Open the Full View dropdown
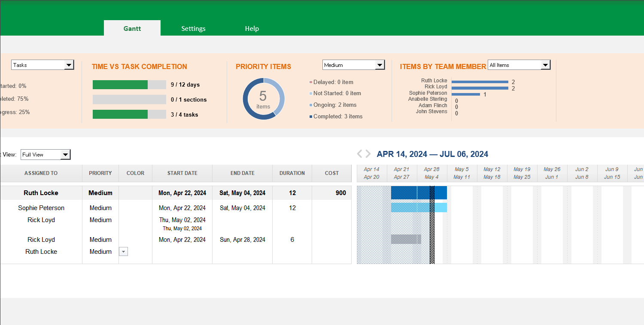This screenshot has height=325, width=644. click(x=65, y=154)
